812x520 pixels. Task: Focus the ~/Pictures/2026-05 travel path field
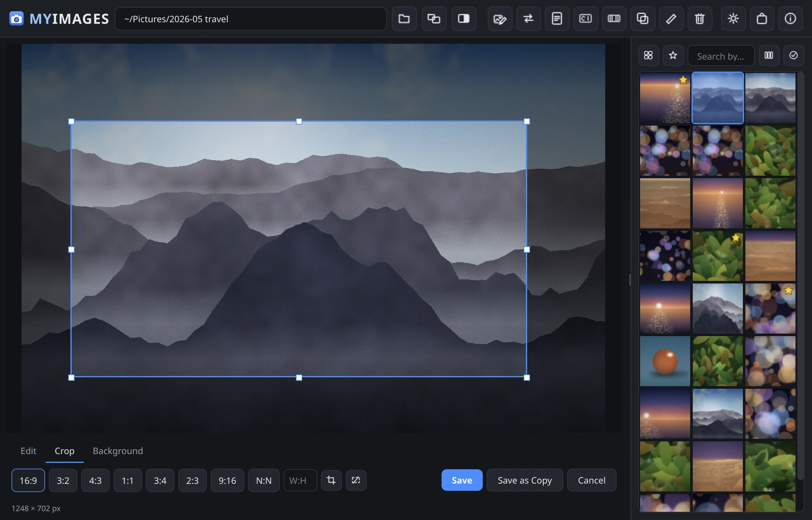251,19
